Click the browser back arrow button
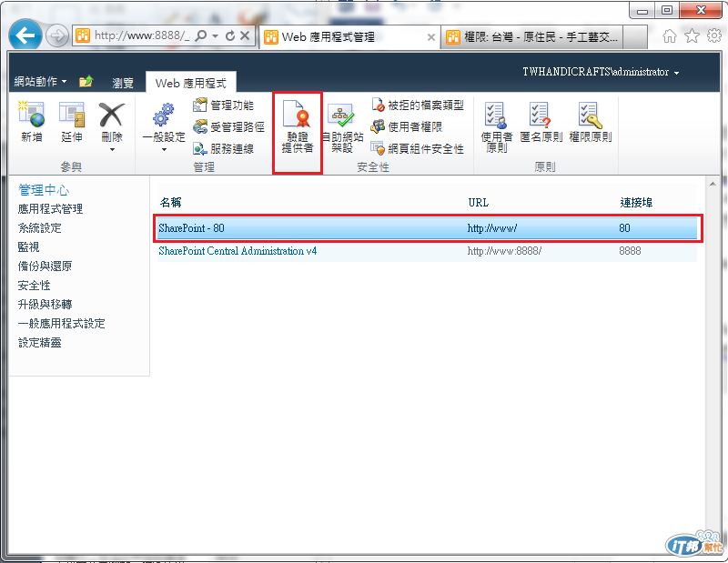 tap(25, 35)
